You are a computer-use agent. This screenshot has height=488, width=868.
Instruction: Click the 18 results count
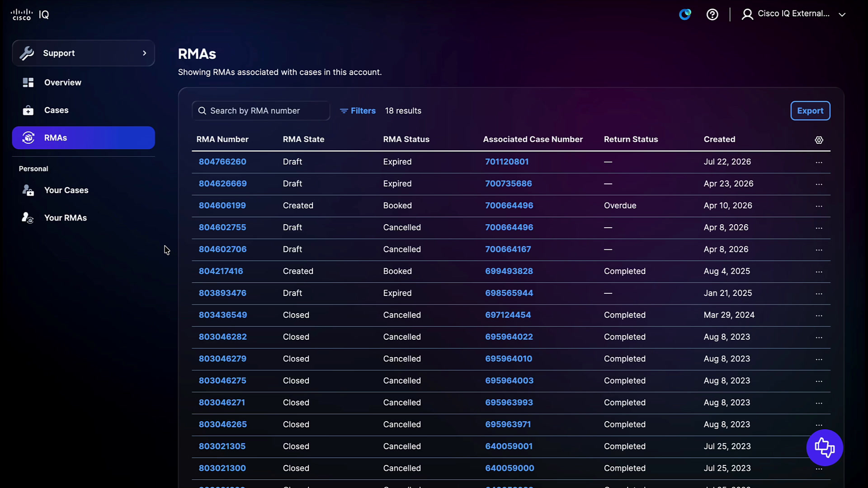point(403,111)
